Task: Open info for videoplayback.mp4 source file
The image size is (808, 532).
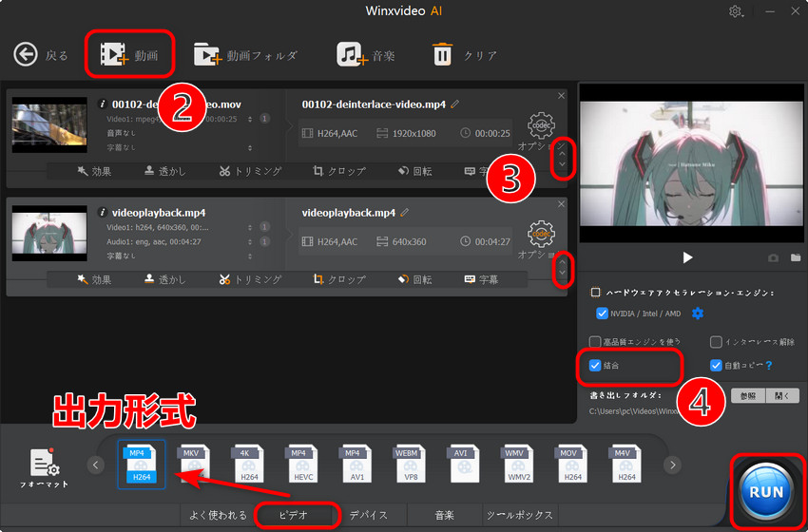Action: pos(103,212)
